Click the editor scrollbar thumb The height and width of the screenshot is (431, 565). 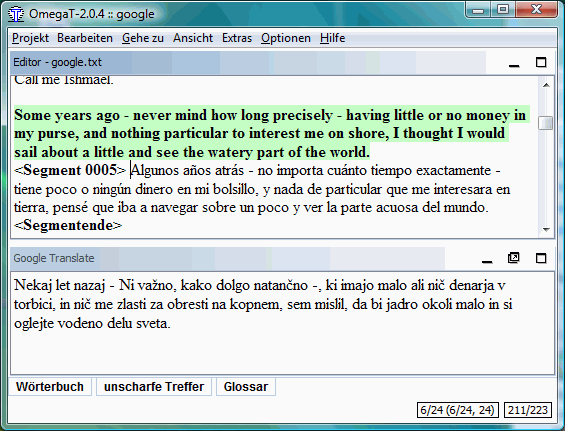pos(546,123)
